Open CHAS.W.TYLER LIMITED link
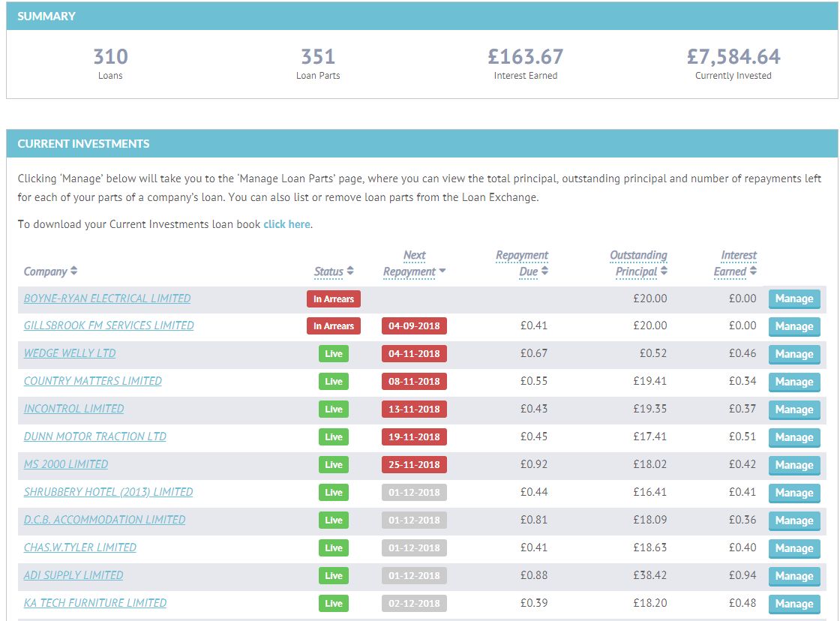The image size is (840, 621). click(79, 547)
